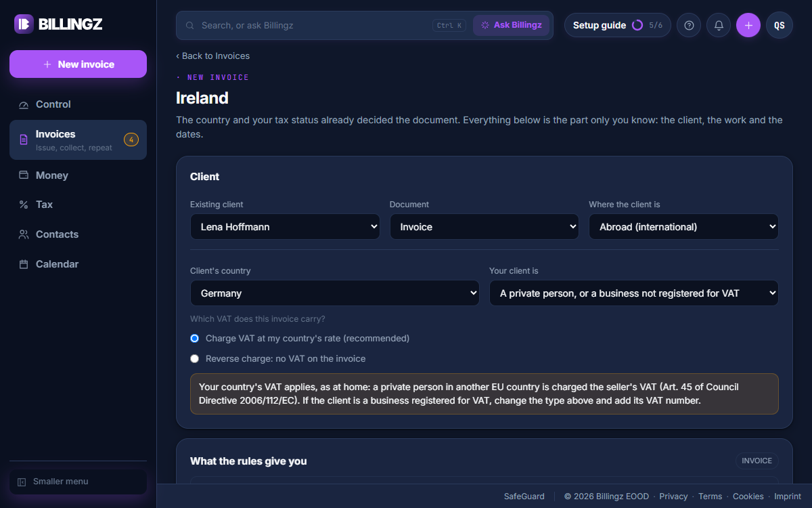Click the Invoices count badge 4

(x=131, y=140)
